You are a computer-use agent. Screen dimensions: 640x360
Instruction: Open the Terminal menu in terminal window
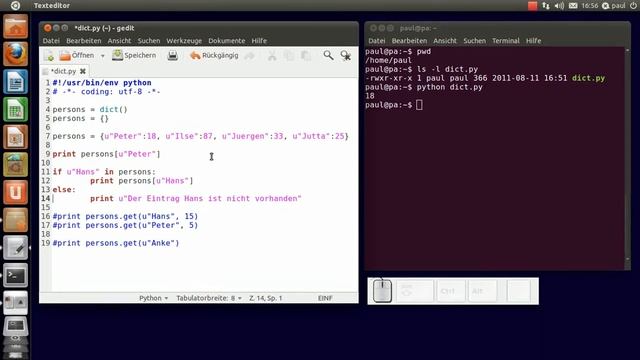tap(506, 41)
